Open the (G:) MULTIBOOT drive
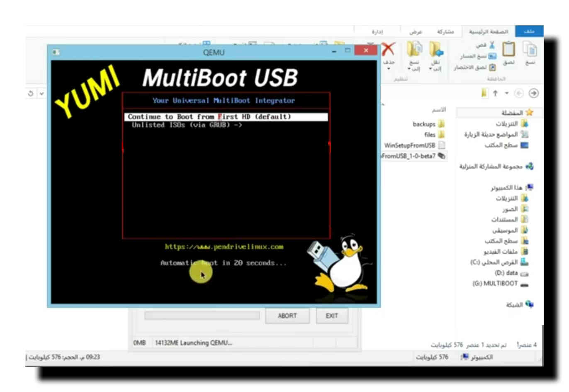This screenshot has width=569, height=392. pyautogui.click(x=500, y=284)
